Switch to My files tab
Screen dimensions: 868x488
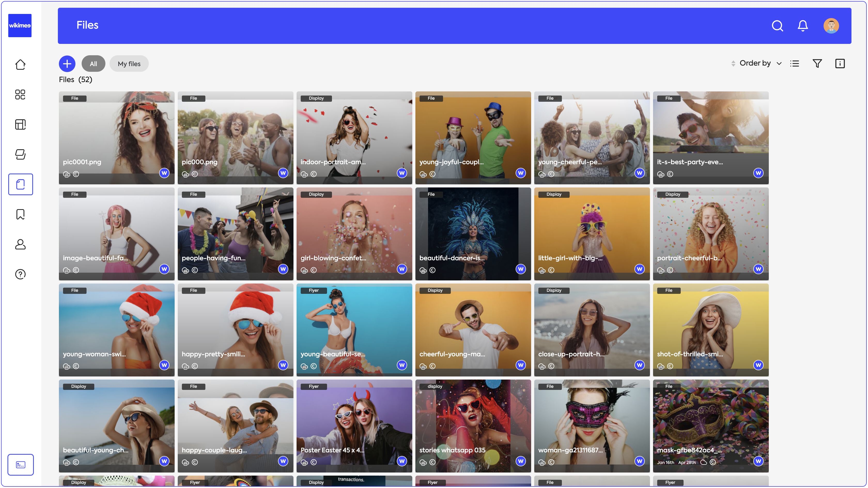[129, 64]
